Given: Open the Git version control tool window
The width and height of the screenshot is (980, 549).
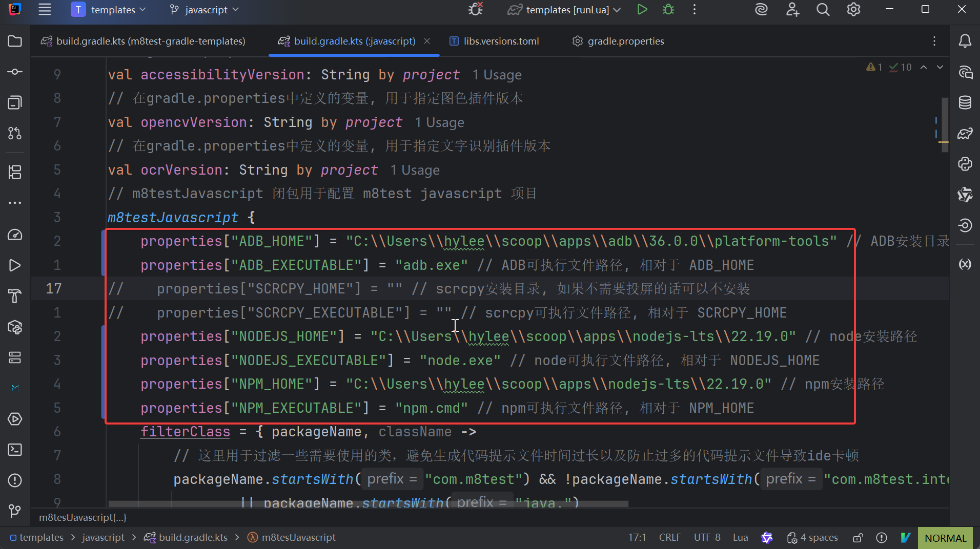Looking at the screenshot, I should 15,511.
